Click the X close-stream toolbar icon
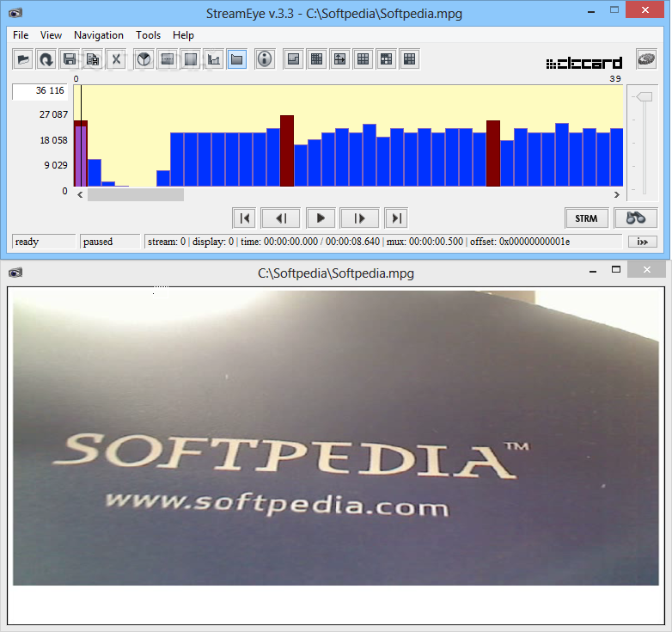This screenshot has height=632, width=672. [116, 59]
